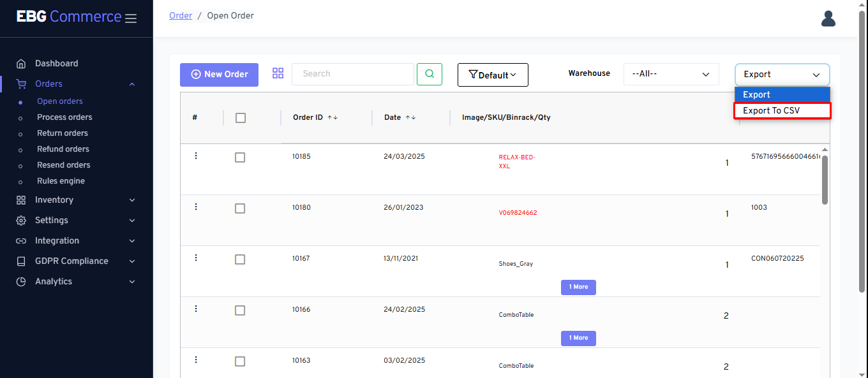This screenshot has height=378, width=868.
Task: Click into the Search input field
Action: click(352, 74)
